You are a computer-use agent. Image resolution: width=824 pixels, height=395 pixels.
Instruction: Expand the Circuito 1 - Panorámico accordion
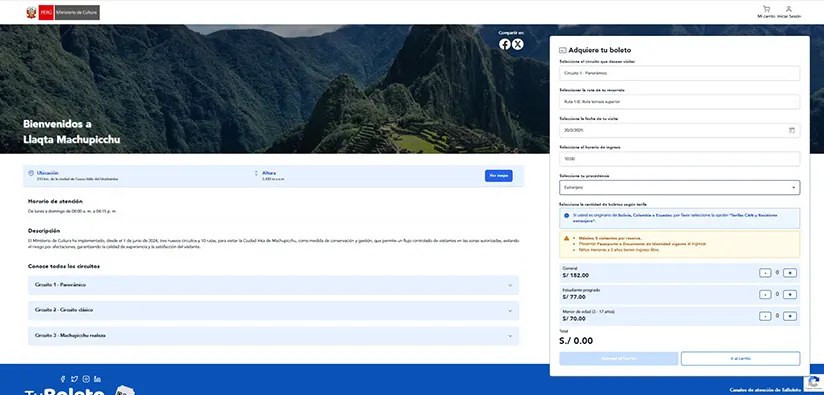(273, 285)
